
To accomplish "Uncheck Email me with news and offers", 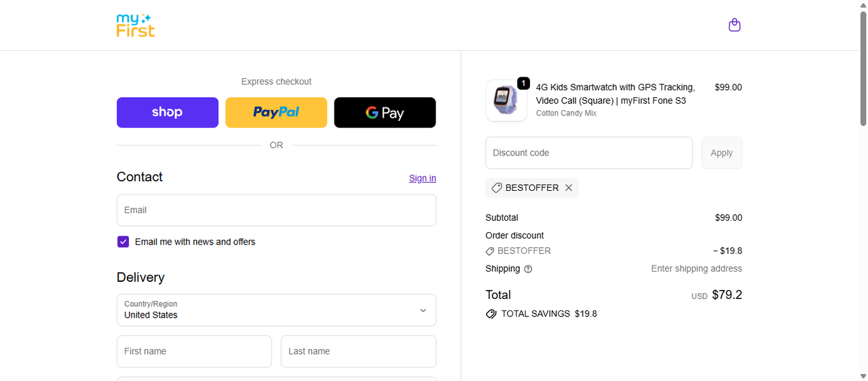I will click(123, 242).
